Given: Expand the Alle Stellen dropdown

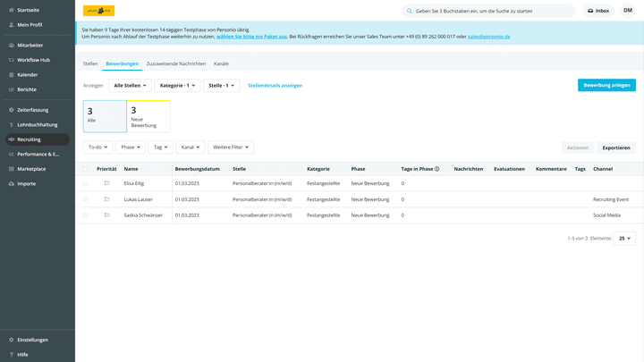Looking at the screenshot, I should pyautogui.click(x=130, y=86).
